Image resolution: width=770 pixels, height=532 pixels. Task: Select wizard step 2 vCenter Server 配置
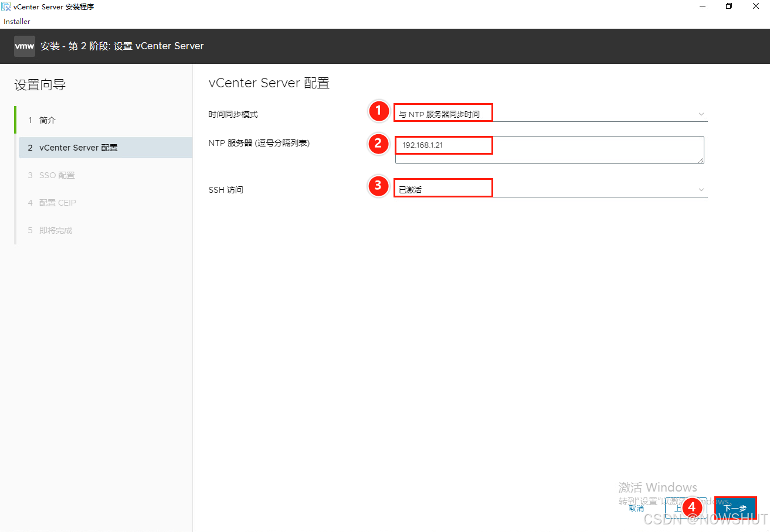106,148
